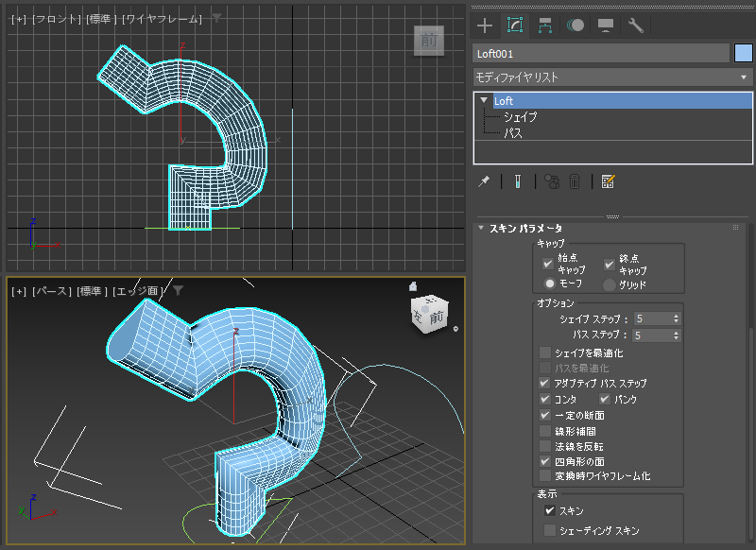756x550 pixels.
Task: Open Configure Modifier Sets icon
Action: pyautogui.click(x=608, y=181)
